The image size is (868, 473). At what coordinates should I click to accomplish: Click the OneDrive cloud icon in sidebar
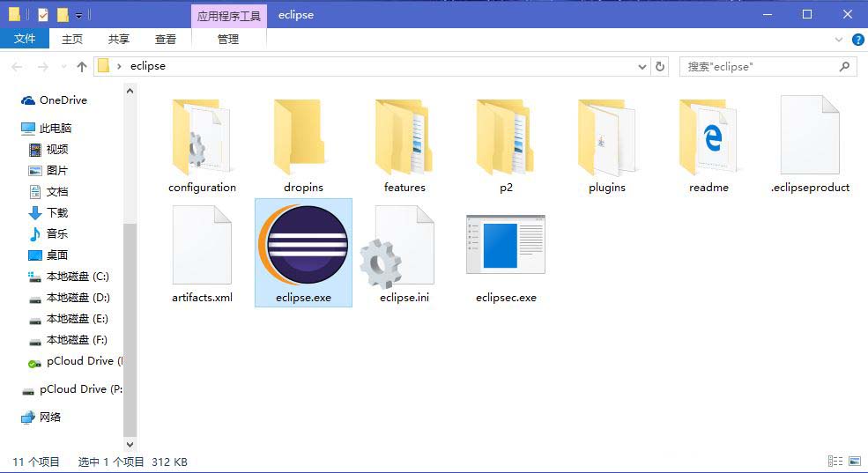[28, 100]
